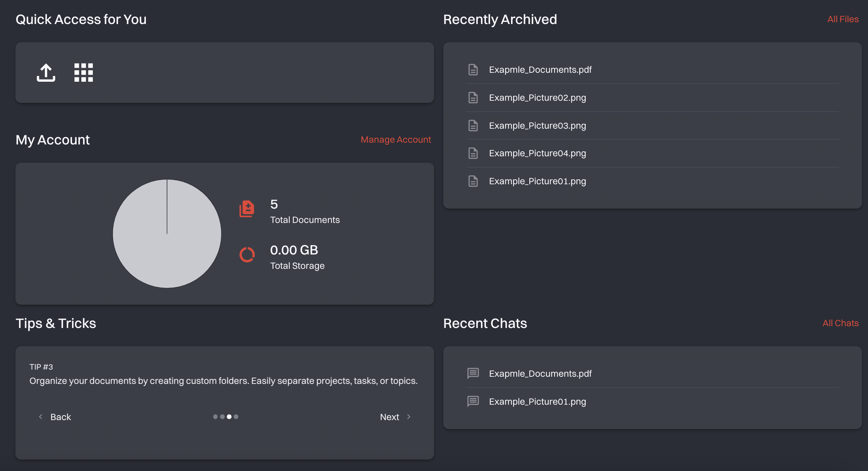868x471 pixels.
Task: Click the document icon beside Exapmle_Documents.pdf
Action: (473, 70)
